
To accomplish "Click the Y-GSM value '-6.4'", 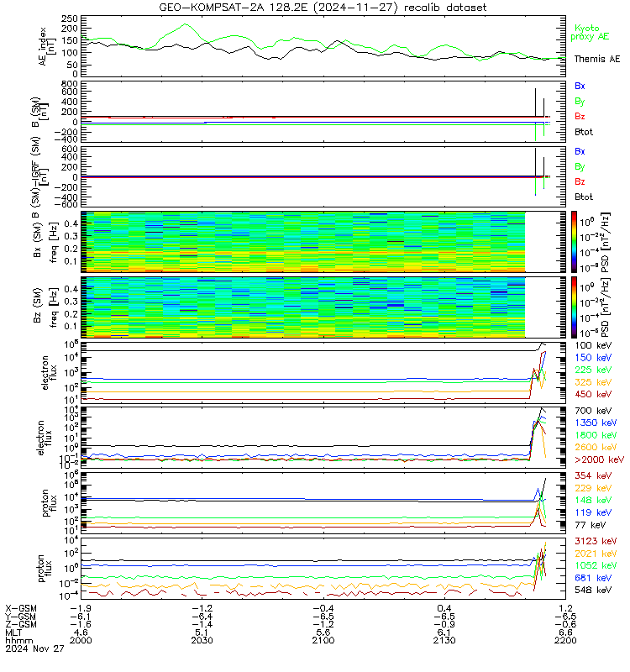I will (202, 617).
